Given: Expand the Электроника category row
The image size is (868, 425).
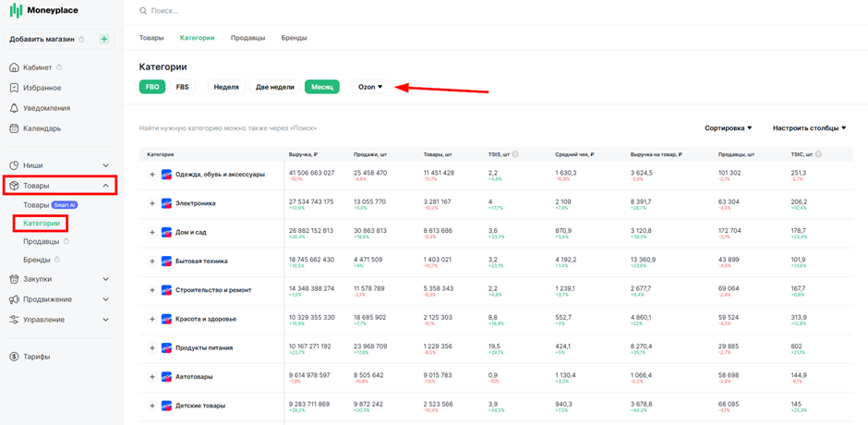Looking at the screenshot, I should tap(152, 203).
